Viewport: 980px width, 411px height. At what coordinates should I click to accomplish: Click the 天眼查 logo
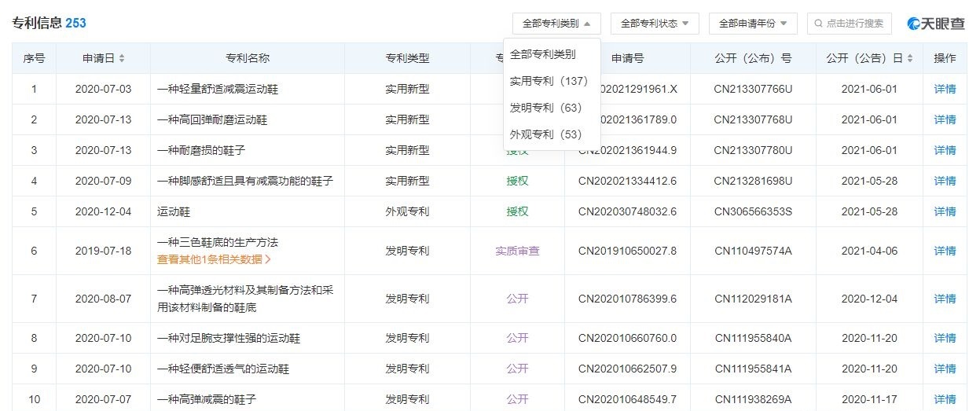click(x=936, y=24)
